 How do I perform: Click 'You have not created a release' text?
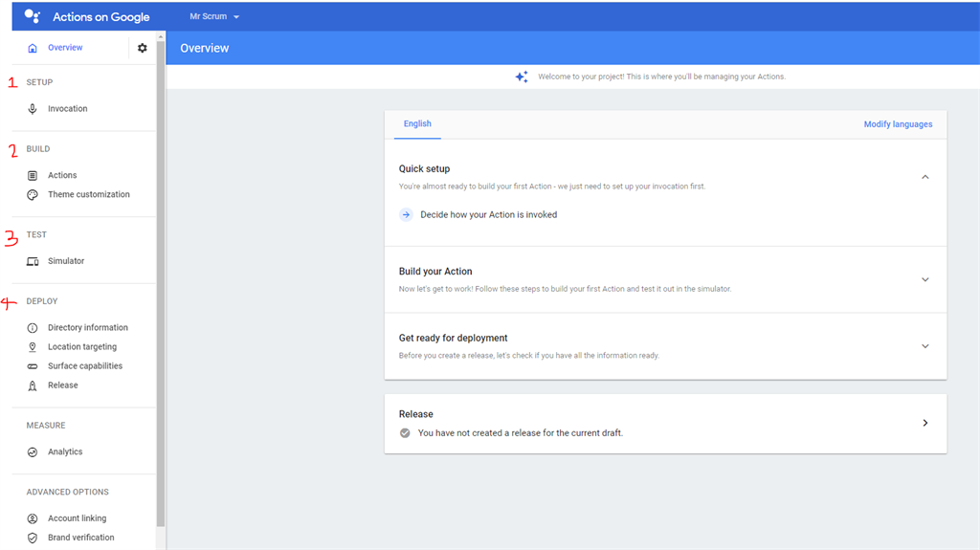pyautogui.click(x=521, y=433)
